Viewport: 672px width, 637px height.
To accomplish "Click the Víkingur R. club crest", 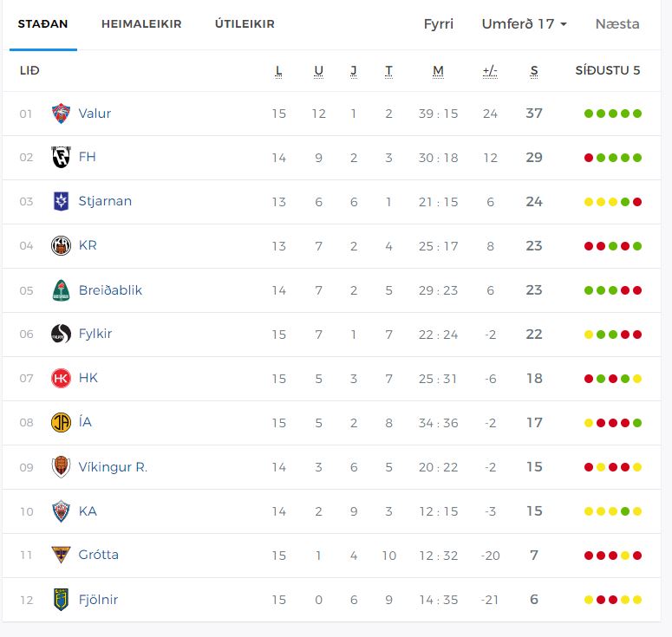I will coord(61,467).
